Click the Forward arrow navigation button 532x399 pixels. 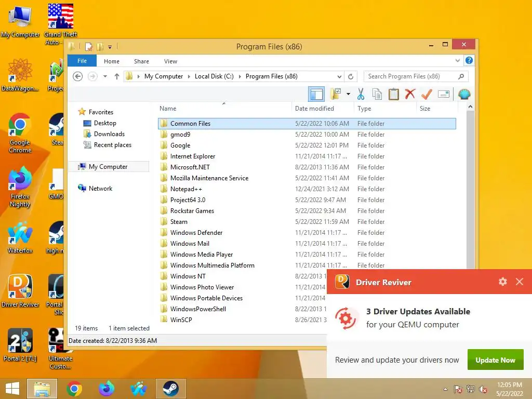(x=92, y=76)
